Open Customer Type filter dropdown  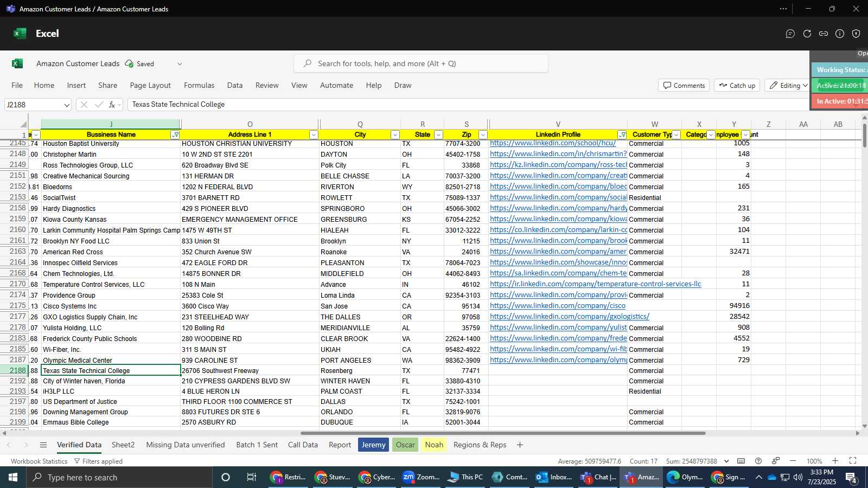pyautogui.click(x=676, y=134)
